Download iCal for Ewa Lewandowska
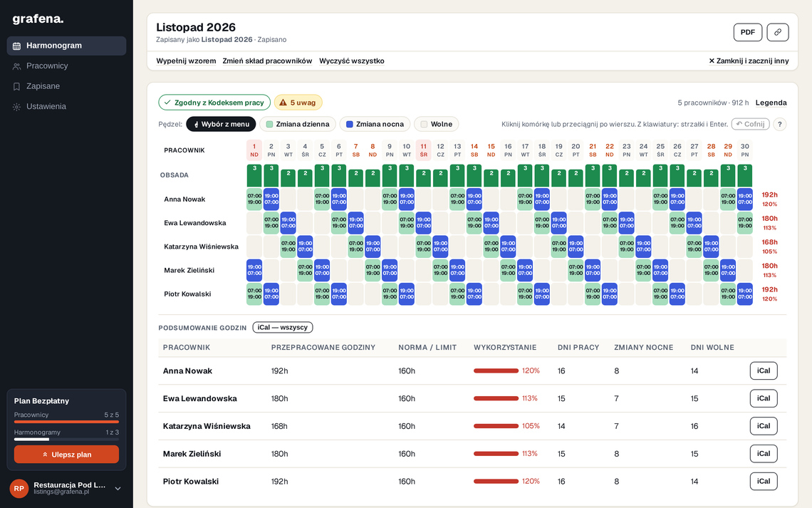This screenshot has width=812, height=508. 764,398
